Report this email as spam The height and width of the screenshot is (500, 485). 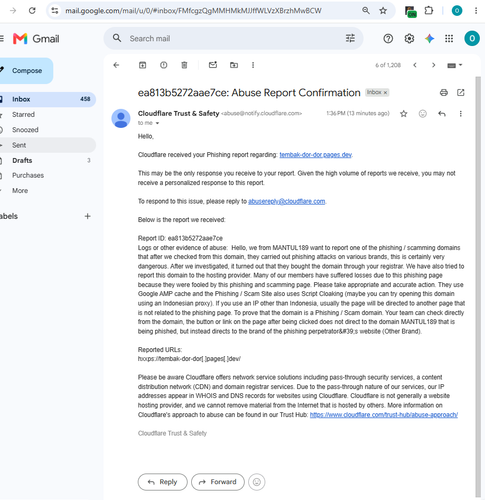tap(163, 65)
